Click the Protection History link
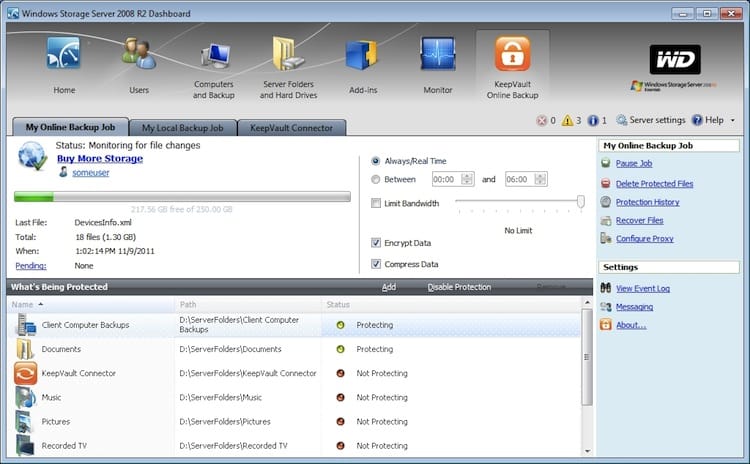 (x=647, y=202)
